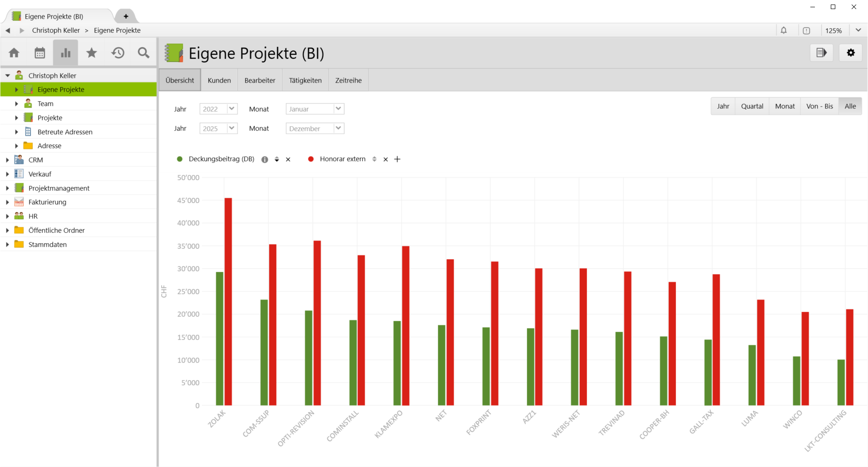Select the Monat view option
The width and height of the screenshot is (868, 467).
785,106
